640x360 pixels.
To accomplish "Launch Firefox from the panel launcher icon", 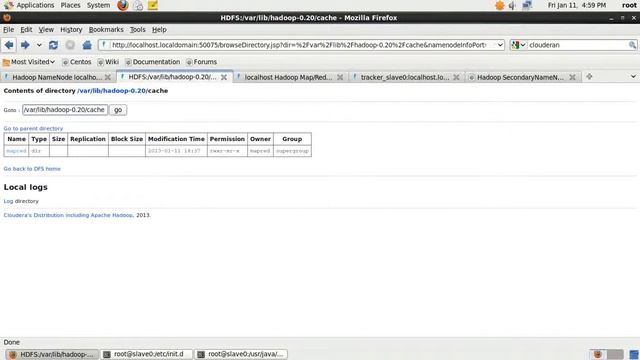I will click(122, 5).
